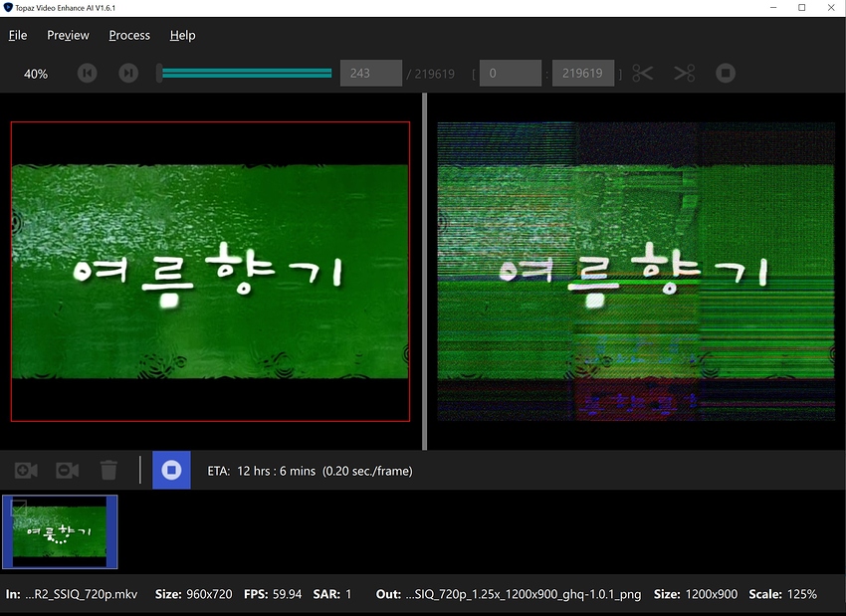This screenshot has width=846, height=616.
Task: Click the start frame field showing 0
Action: [x=511, y=73]
